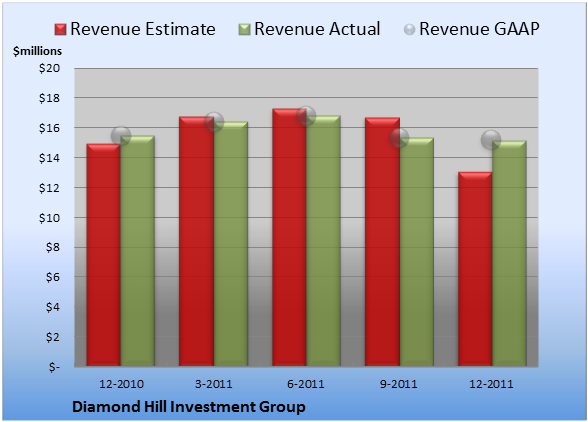The image size is (588, 422).
Task: Click the 12-2011 category label
Action: point(491,384)
